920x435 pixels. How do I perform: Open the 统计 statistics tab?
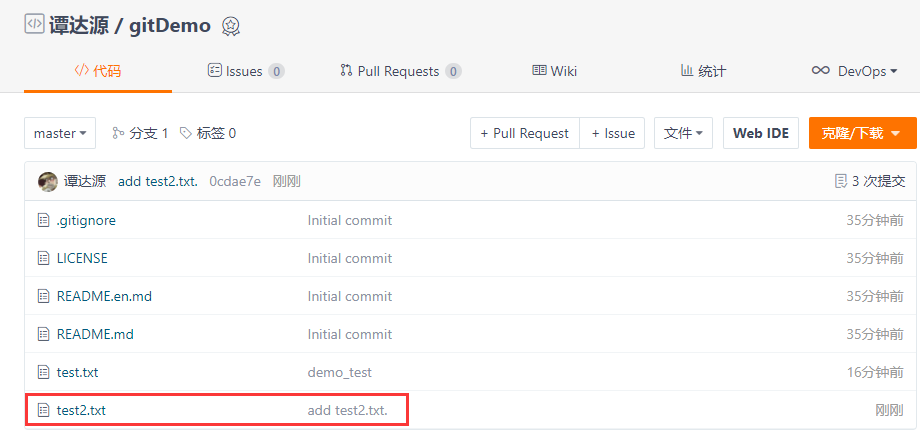pos(703,71)
